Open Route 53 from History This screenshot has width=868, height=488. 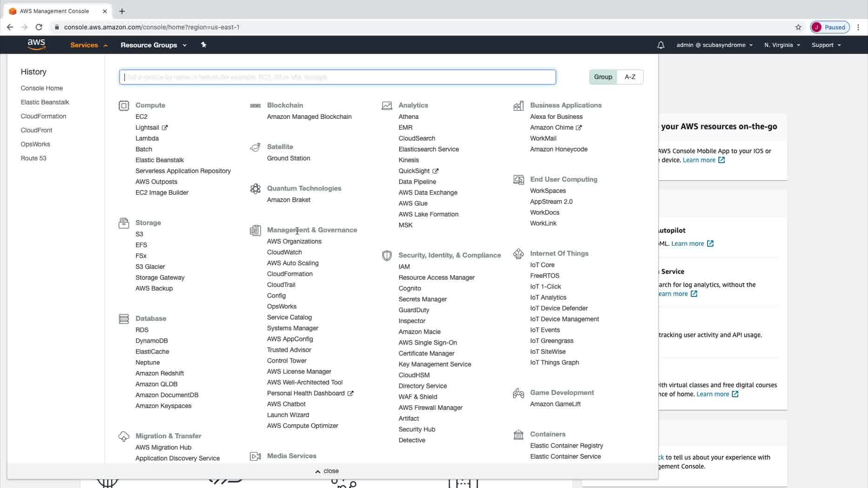coord(33,158)
